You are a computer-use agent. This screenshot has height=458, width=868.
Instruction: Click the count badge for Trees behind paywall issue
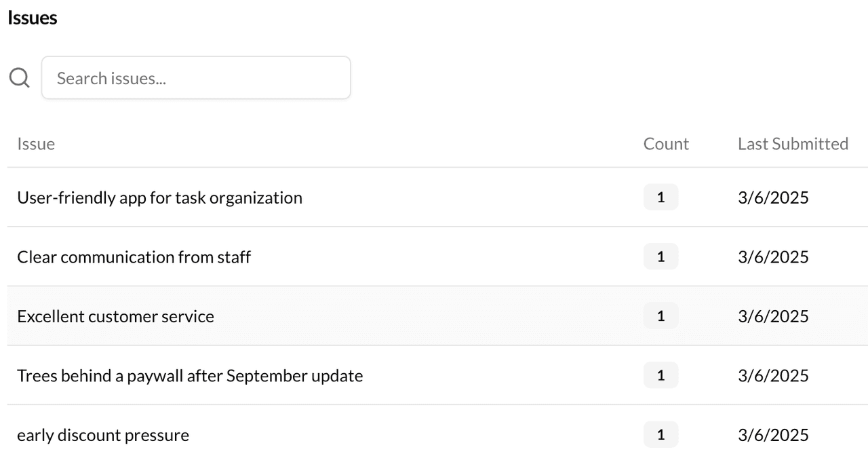[660, 375]
